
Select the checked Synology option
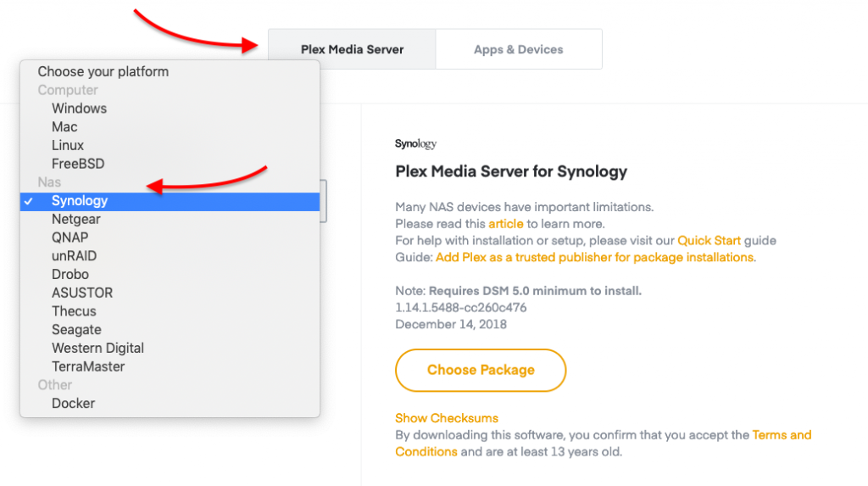point(80,201)
